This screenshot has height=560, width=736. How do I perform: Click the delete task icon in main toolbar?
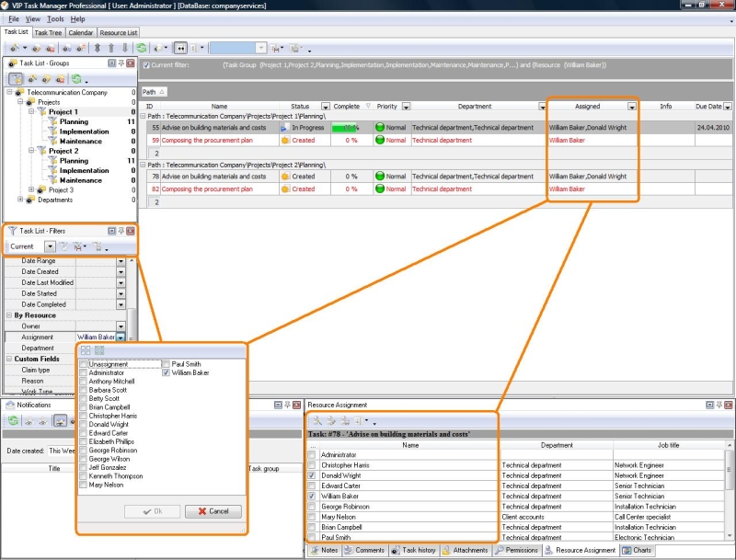point(51,48)
